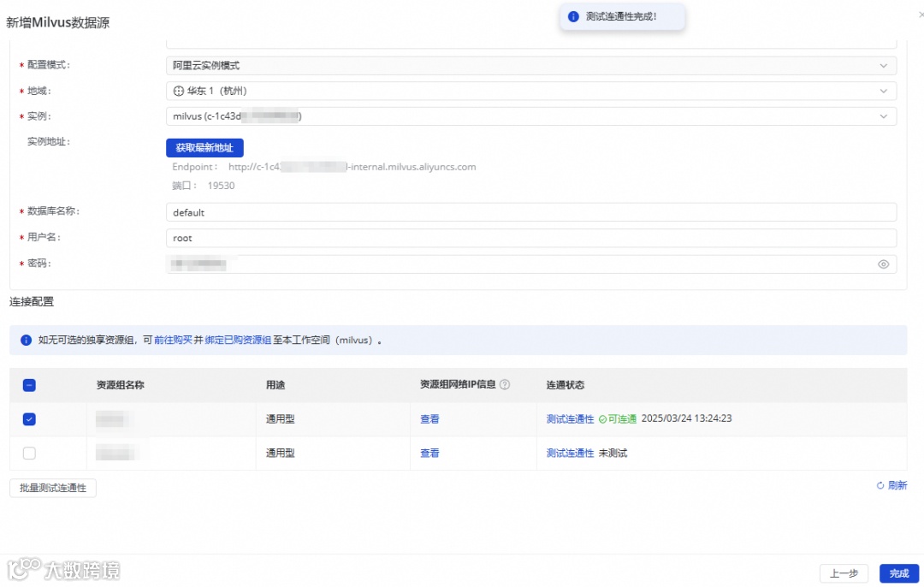Click the green 可连通 status icon

point(602,419)
